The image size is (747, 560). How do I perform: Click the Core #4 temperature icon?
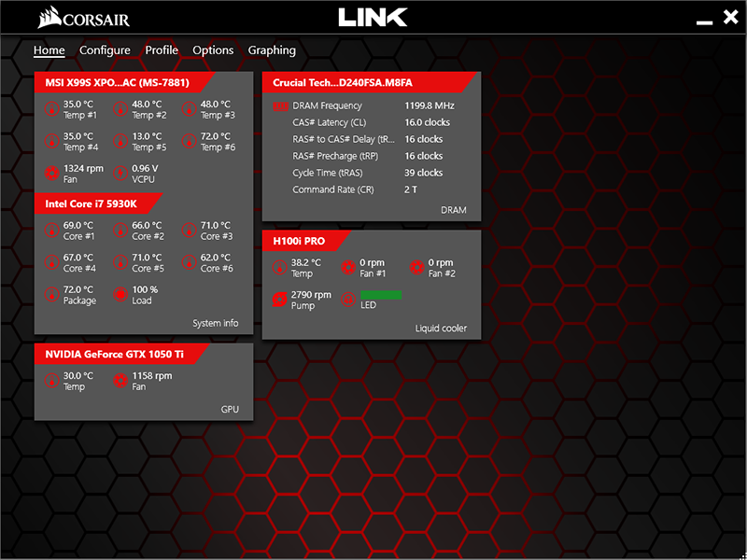pyautogui.click(x=52, y=262)
